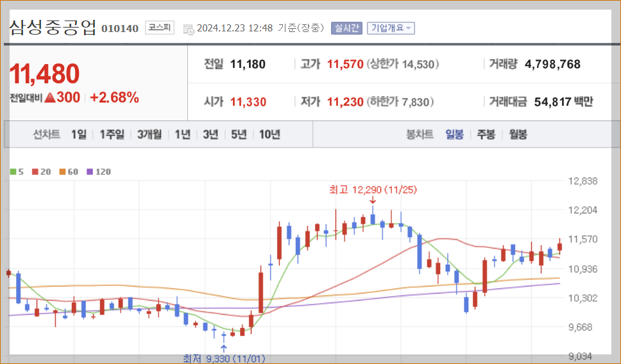Click the 상한가 14,530 text
The height and width of the screenshot is (364, 621).
[x=402, y=64]
